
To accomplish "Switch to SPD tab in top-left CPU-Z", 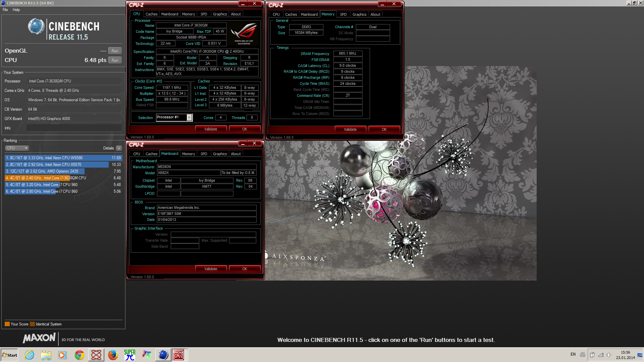I will point(204,14).
